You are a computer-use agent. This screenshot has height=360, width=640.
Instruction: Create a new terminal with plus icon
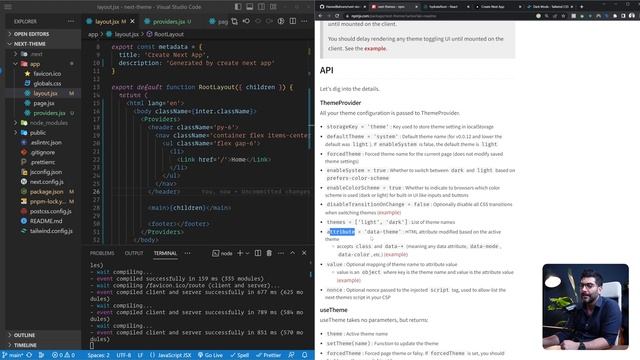240,253
